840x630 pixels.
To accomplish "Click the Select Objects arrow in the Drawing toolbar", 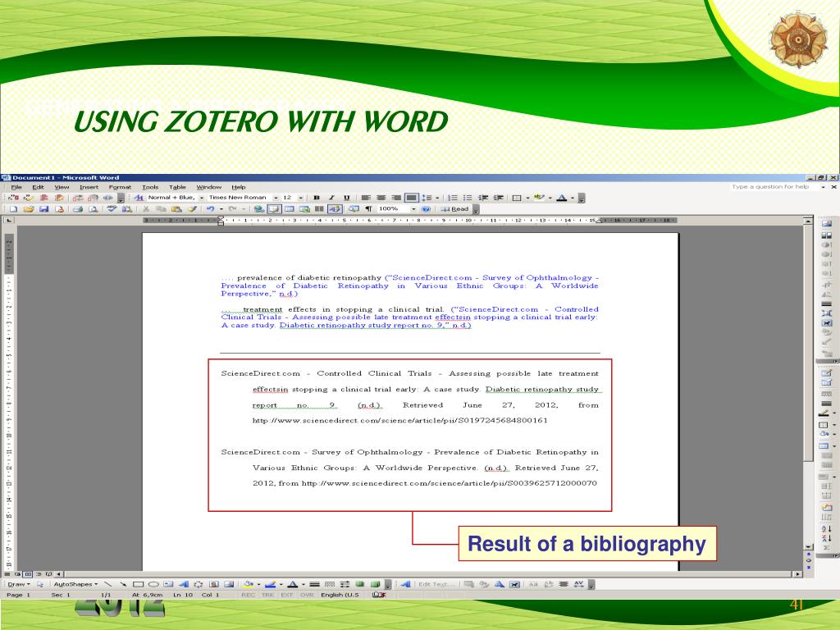I will pyautogui.click(x=40, y=584).
